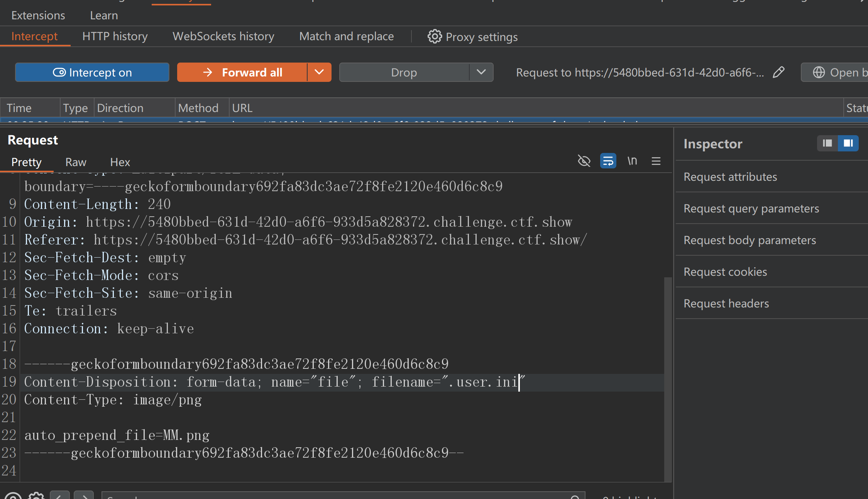
Task: Click the Origin header line
Action: [298, 222]
